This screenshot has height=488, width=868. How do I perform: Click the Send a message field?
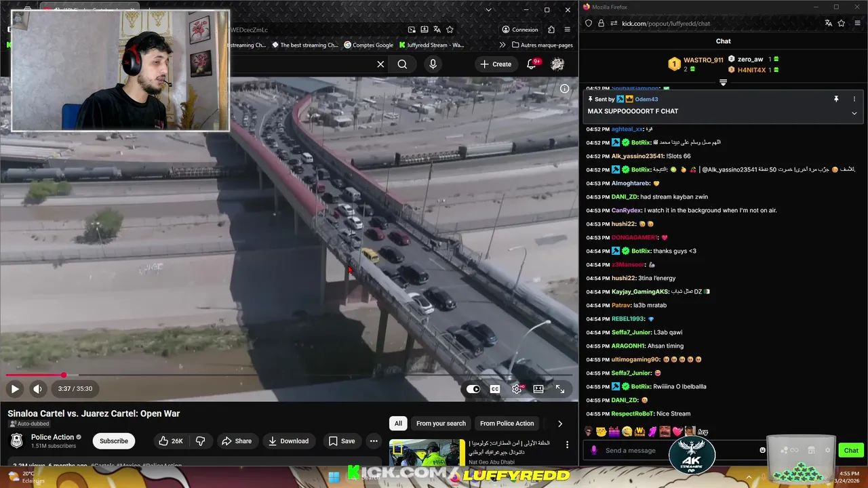click(x=678, y=451)
